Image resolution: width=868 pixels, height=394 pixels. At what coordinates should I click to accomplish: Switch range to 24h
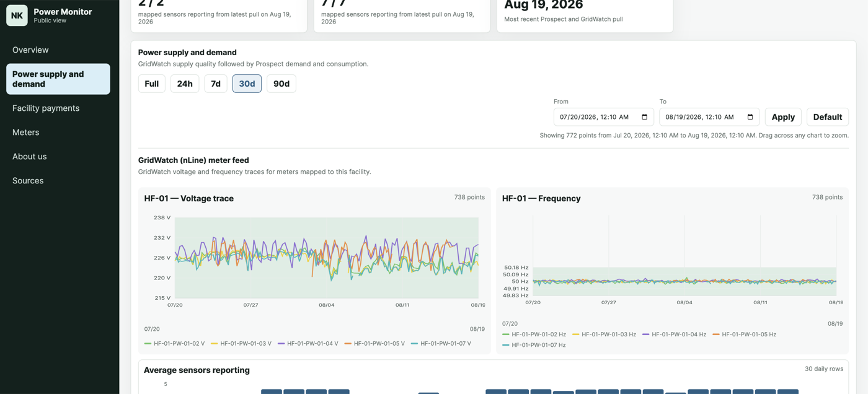click(x=185, y=84)
